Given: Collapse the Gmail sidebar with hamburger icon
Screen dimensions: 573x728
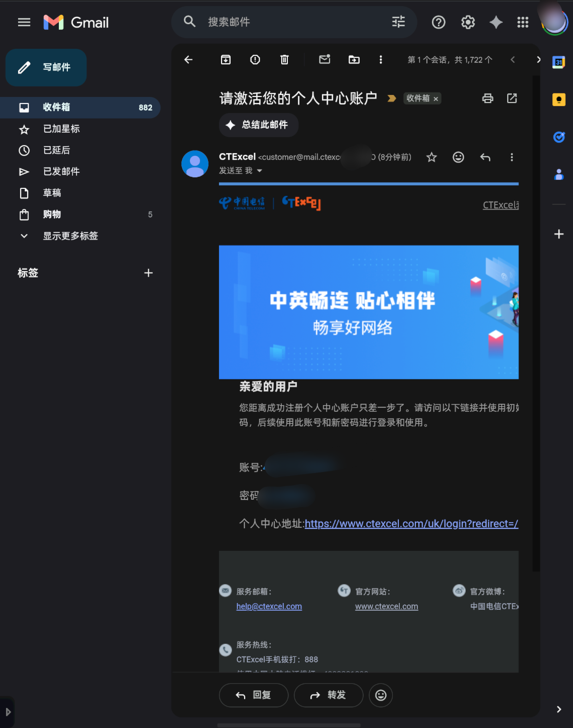Looking at the screenshot, I should coord(24,22).
